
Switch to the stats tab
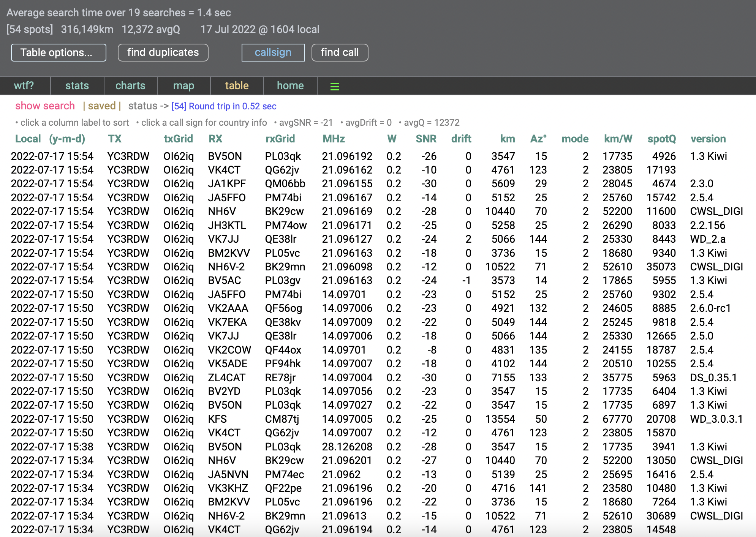[x=77, y=86]
